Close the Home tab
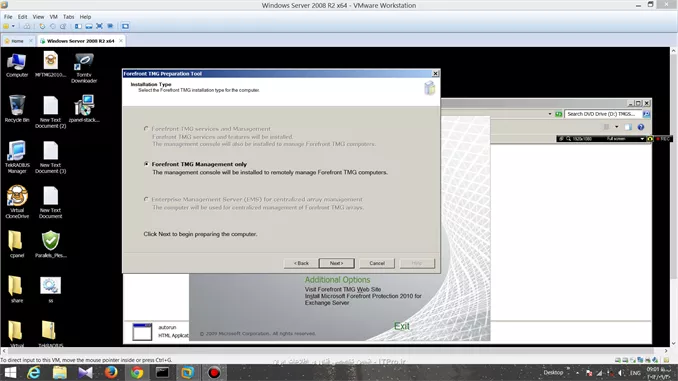678x381 pixels. coord(31,41)
